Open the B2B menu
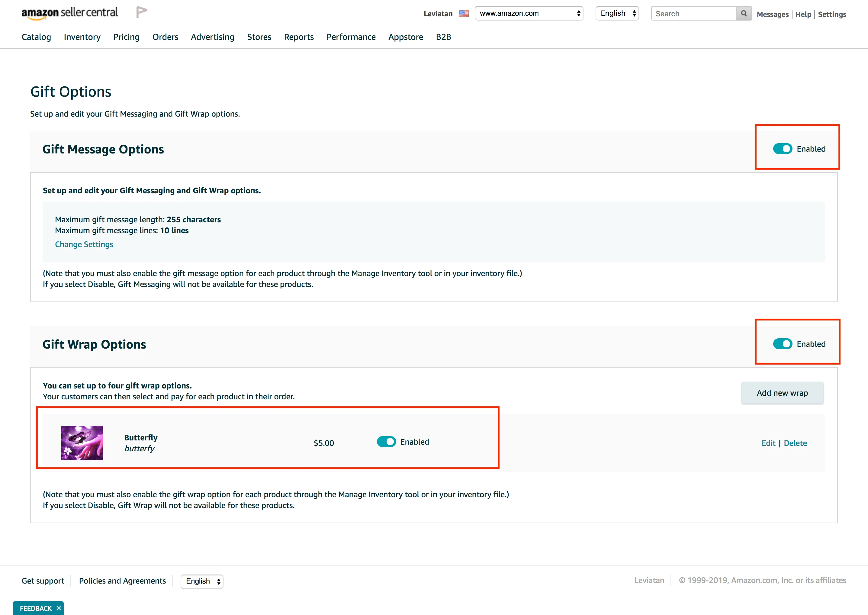 (x=444, y=37)
